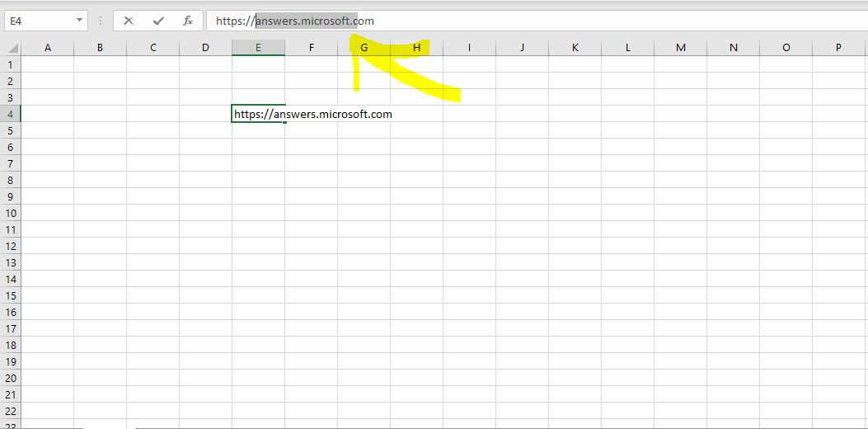Open the Name Box dropdown arrow
The width and height of the screenshot is (868, 429).
(x=79, y=21)
